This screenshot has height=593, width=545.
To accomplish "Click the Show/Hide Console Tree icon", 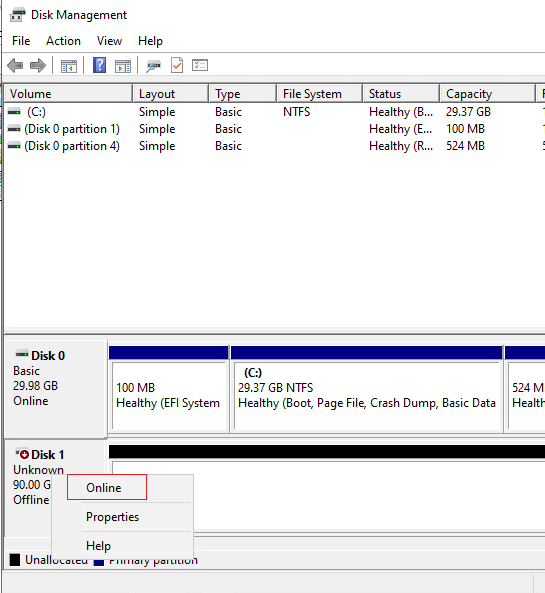I will [x=68, y=66].
